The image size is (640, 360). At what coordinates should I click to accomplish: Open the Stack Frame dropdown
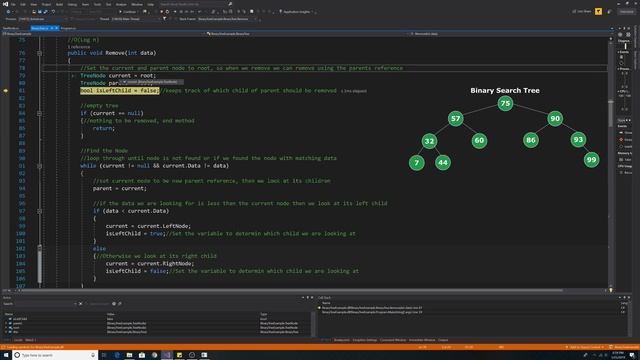point(227,19)
